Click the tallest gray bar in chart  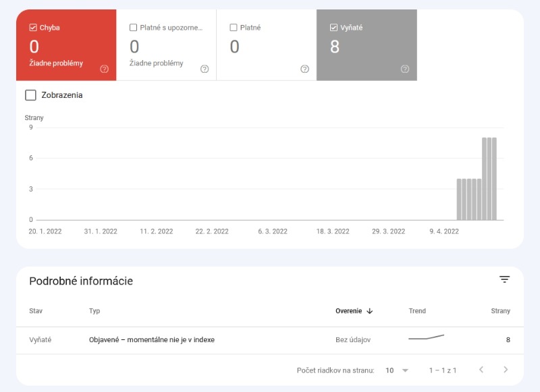[x=489, y=178]
